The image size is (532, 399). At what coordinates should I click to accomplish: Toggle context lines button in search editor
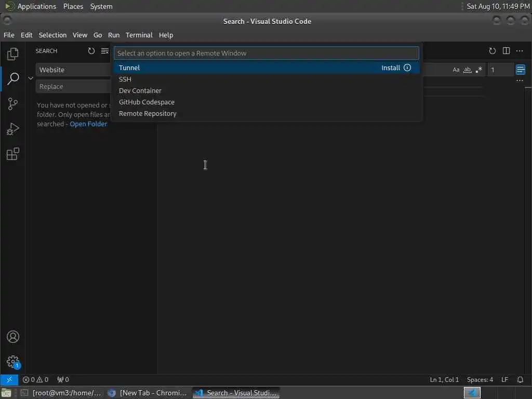520,70
